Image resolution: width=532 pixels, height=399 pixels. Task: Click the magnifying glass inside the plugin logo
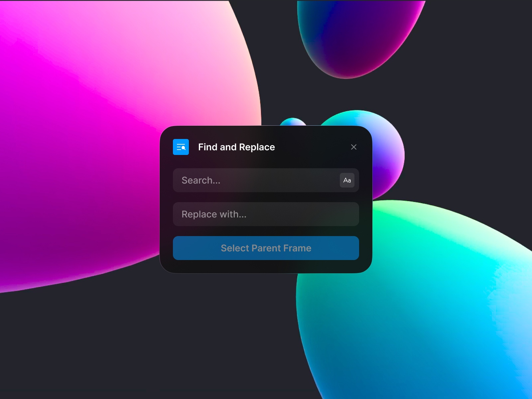click(184, 149)
